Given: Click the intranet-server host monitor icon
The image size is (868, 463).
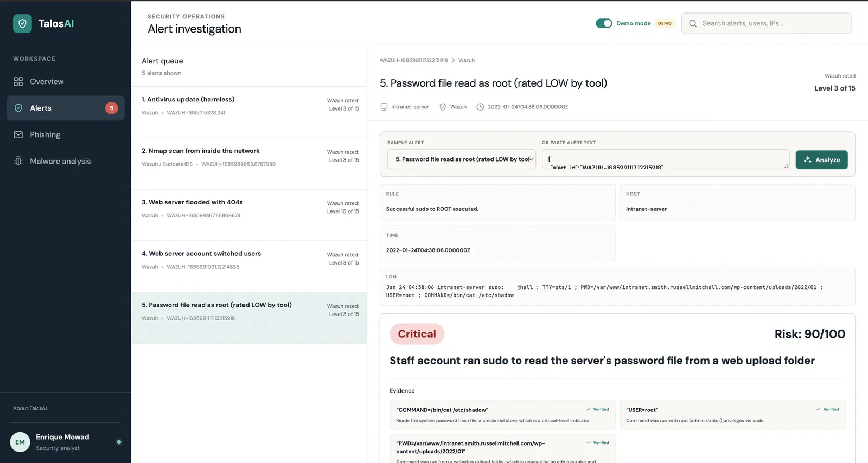Looking at the screenshot, I should [384, 107].
